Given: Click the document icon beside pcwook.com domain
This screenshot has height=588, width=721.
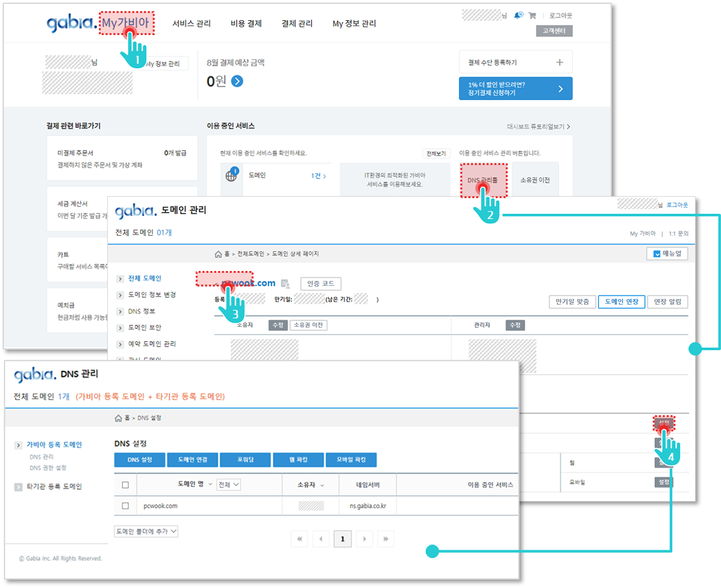Looking at the screenshot, I should (x=285, y=284).
